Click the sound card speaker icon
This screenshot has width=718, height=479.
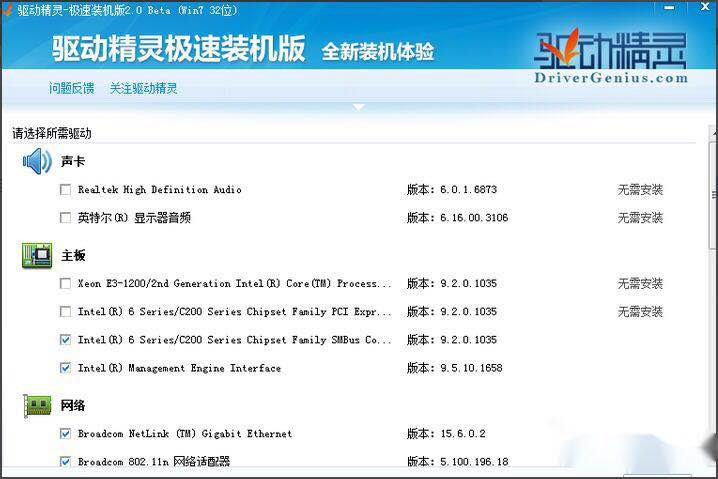point(37,161)
